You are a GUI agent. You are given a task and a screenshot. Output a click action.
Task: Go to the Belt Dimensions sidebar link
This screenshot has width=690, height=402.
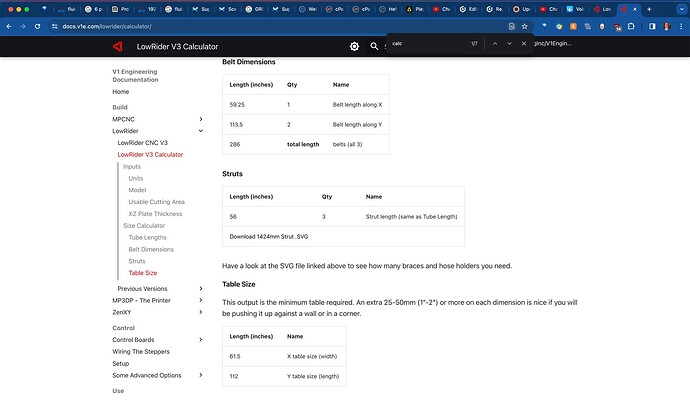pyautogui.click(x=151, y=249)
